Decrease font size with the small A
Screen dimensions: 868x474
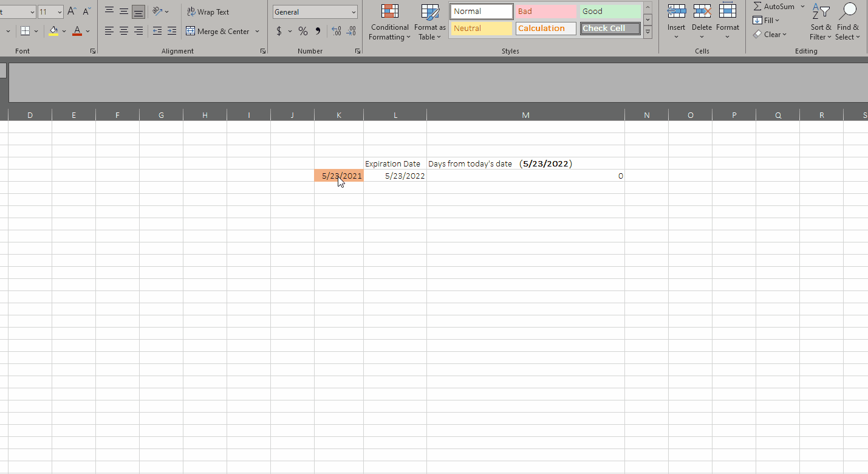pyautogui.click(x=86, y=12)
